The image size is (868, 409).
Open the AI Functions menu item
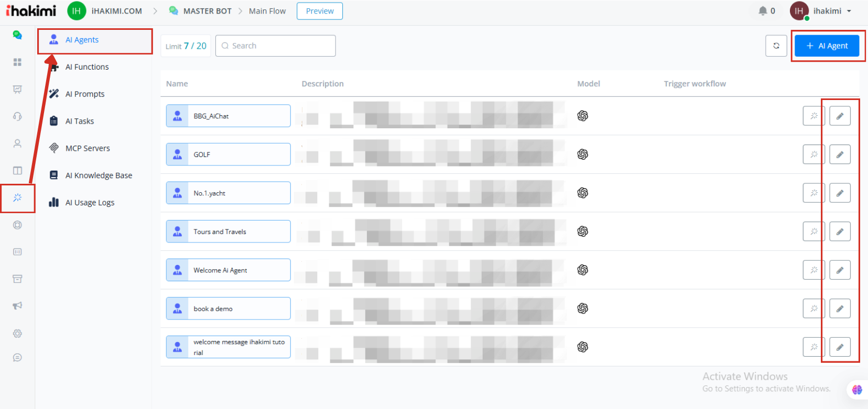click(x=87, y=67)
